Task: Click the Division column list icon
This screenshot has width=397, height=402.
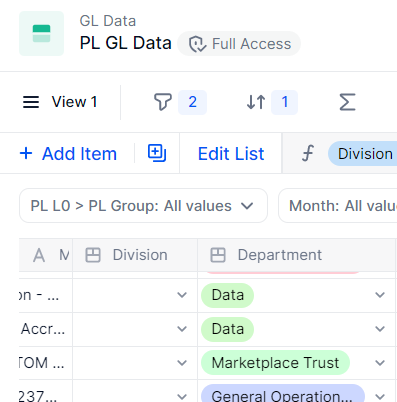Action: (93, 255)
